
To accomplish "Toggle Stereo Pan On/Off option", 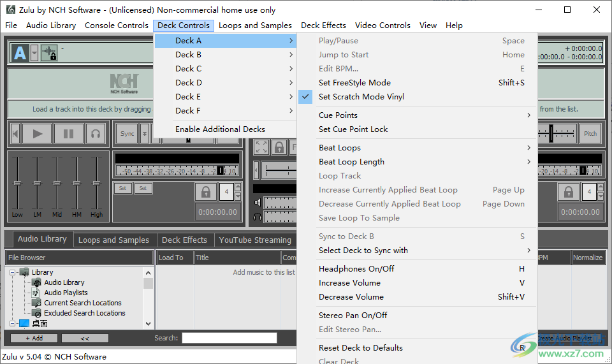I will tap(353, 316).
